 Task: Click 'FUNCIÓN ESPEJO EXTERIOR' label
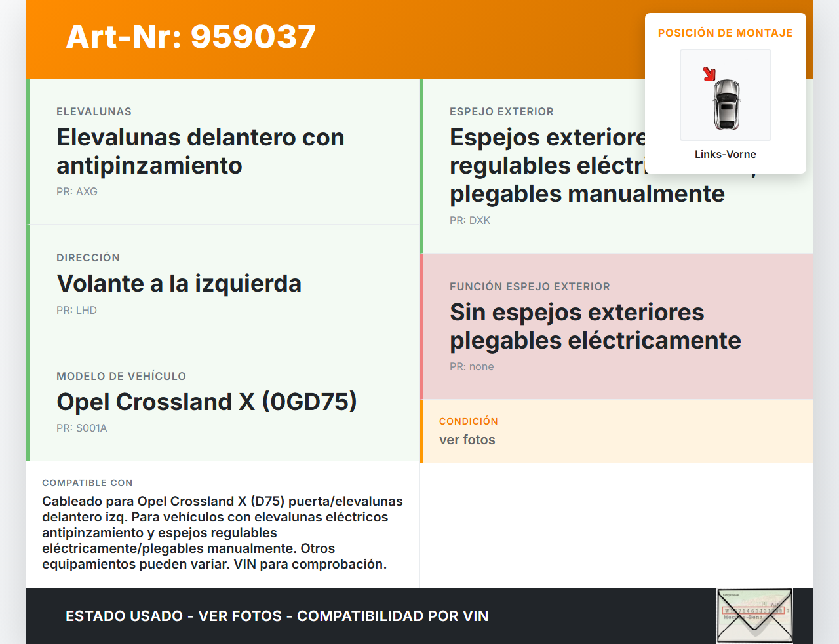coord(530,287)
